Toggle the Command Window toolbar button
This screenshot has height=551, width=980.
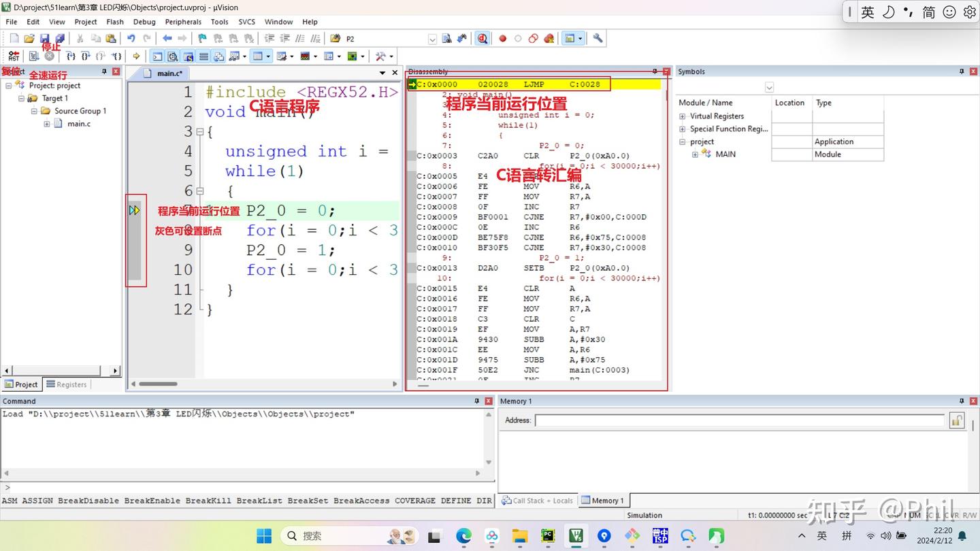(x=157, y=56)
